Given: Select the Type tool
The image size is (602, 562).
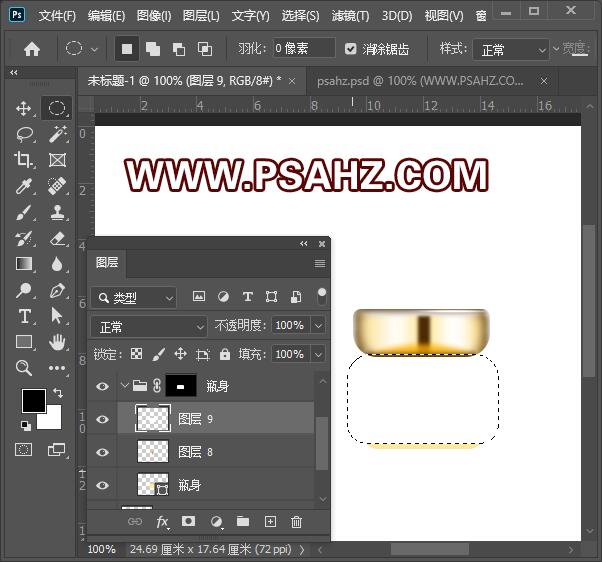Looking at the screenshot, I should point(25,316).
